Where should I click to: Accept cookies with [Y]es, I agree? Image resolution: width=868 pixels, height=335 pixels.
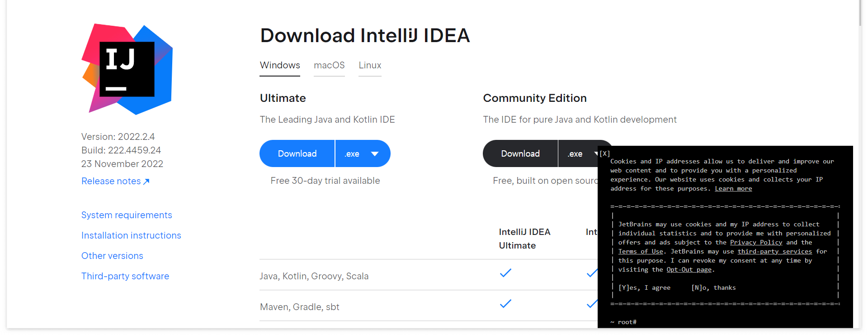(644, 288)
